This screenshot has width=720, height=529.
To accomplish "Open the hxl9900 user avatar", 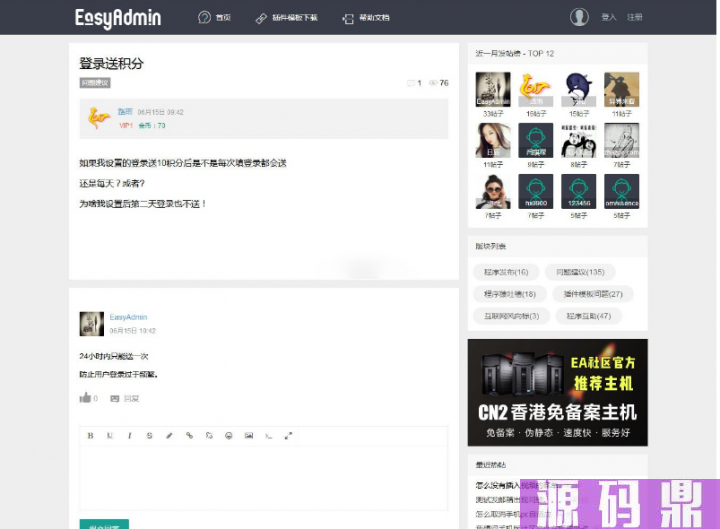I will pos(536,191).
